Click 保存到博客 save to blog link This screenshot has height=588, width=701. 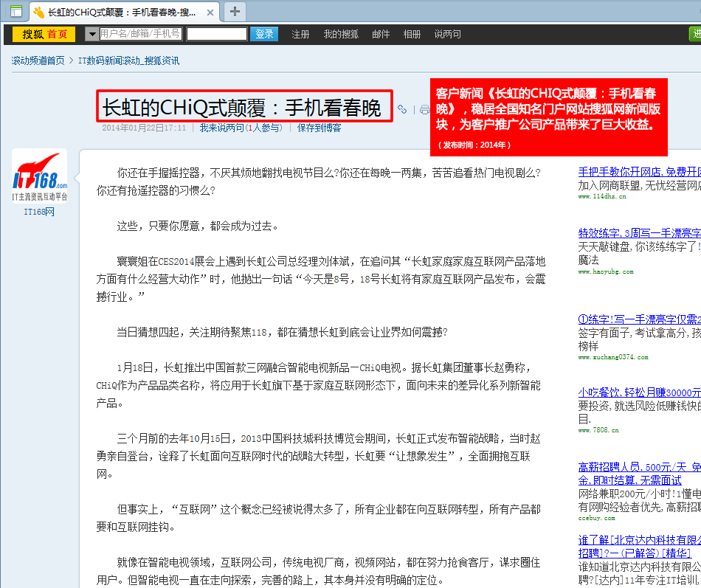click(x=319, y=128)
